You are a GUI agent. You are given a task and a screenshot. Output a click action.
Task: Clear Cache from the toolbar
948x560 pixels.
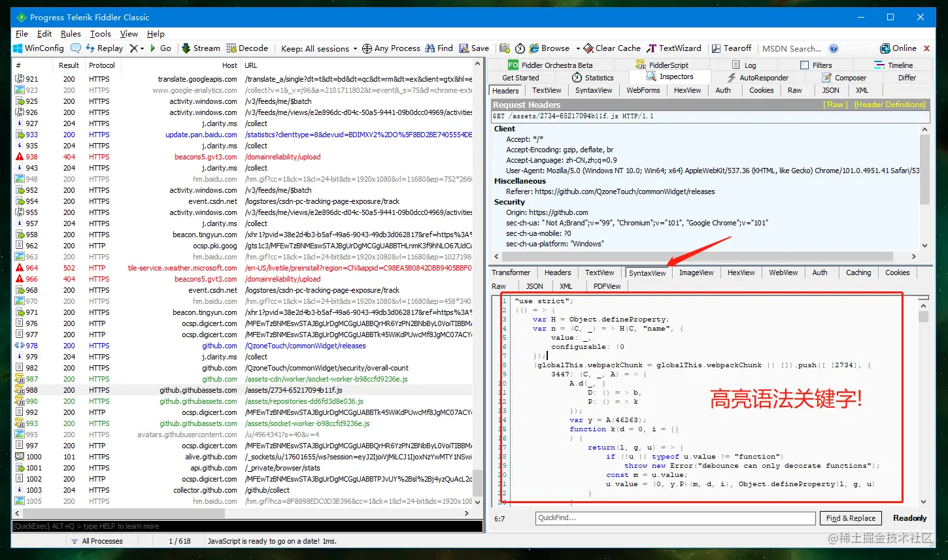point(612,48)
